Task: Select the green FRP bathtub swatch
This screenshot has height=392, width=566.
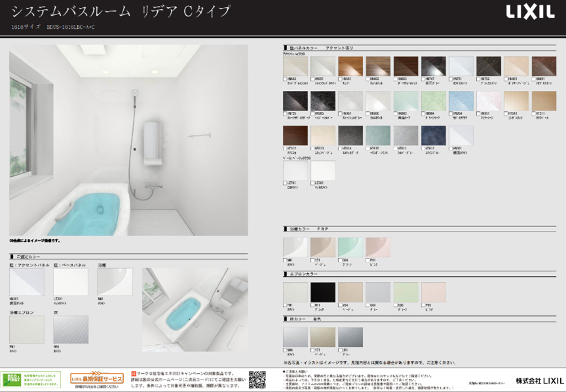Action: click(350, 247)
